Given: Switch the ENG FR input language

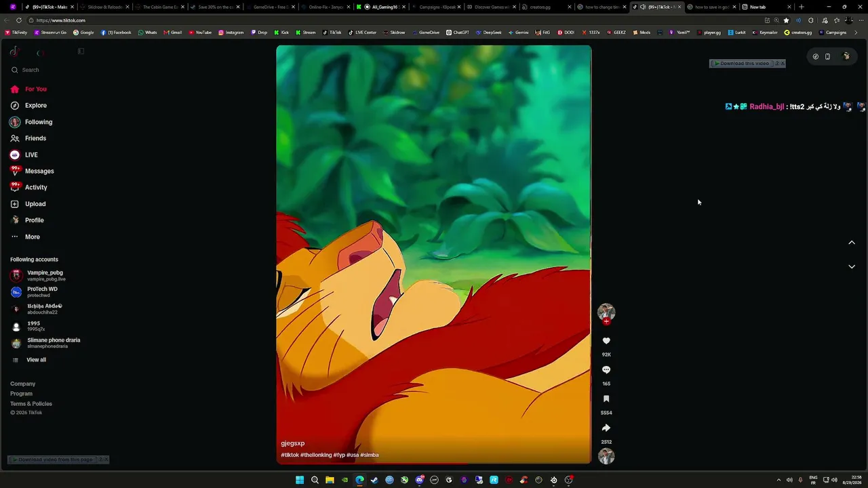Looking at the screenshot, I should 813,480.
